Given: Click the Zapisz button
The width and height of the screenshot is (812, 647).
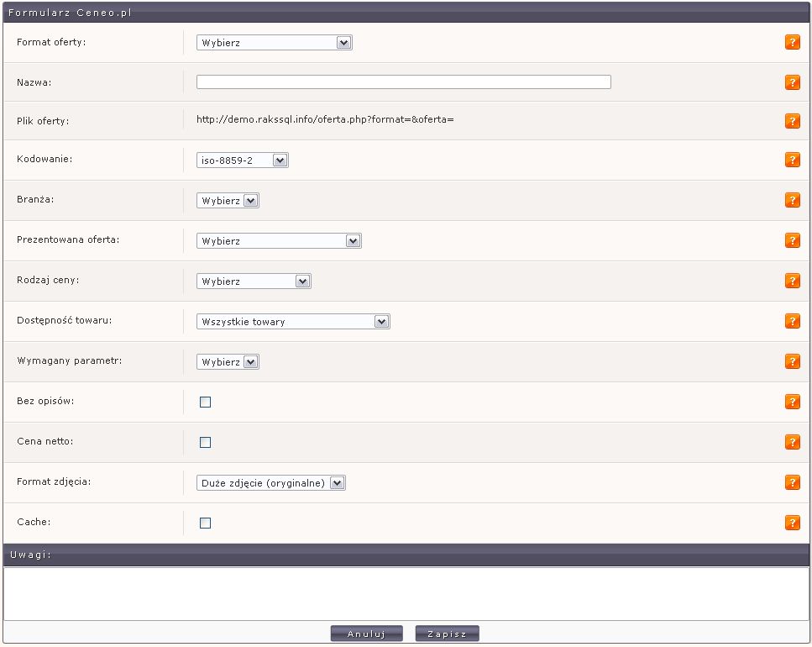Looking at the screenshot, I should 447,634.
